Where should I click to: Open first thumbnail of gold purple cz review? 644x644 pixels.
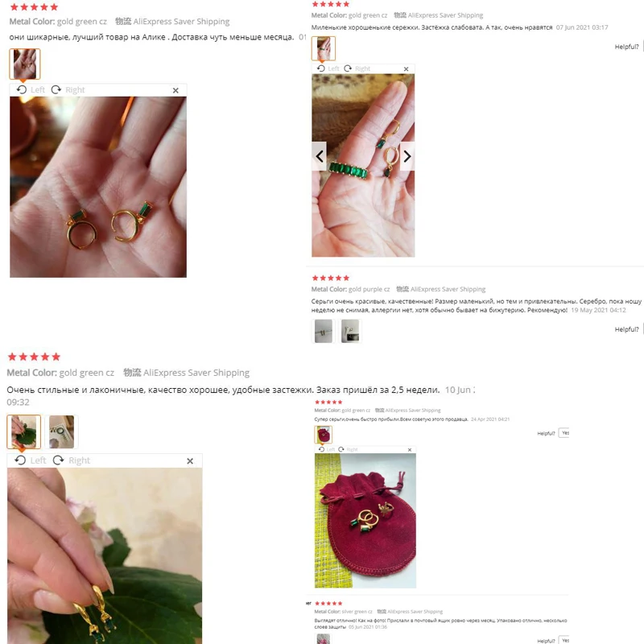pos(324,331)
